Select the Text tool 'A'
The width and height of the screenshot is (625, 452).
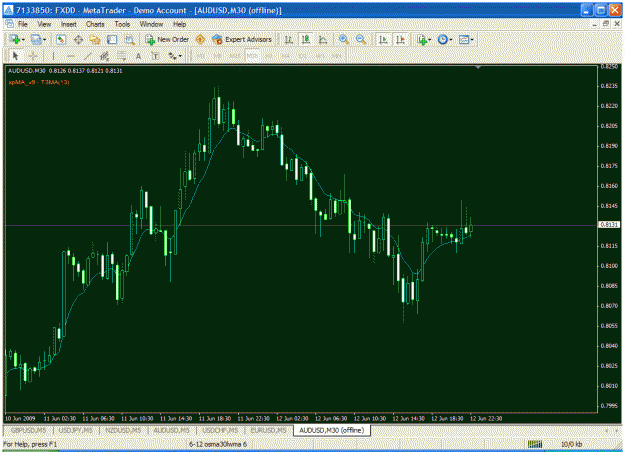coord(138,56)
